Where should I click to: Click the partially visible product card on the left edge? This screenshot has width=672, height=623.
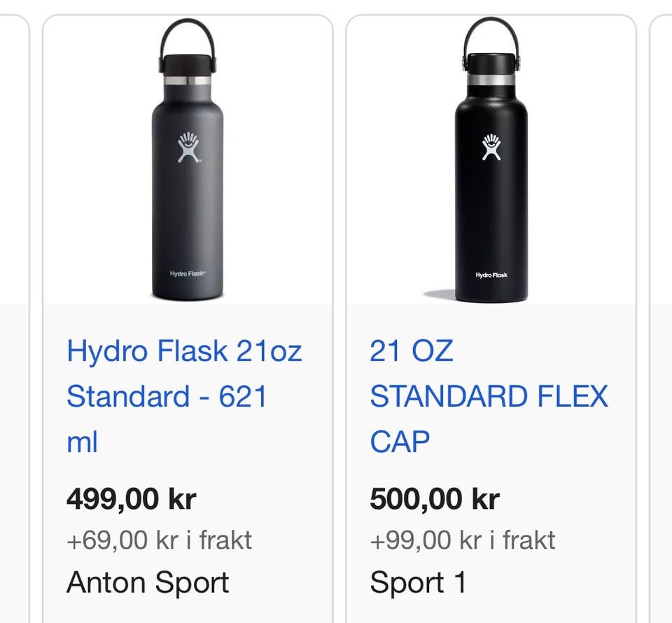click(x=13, y=315)
